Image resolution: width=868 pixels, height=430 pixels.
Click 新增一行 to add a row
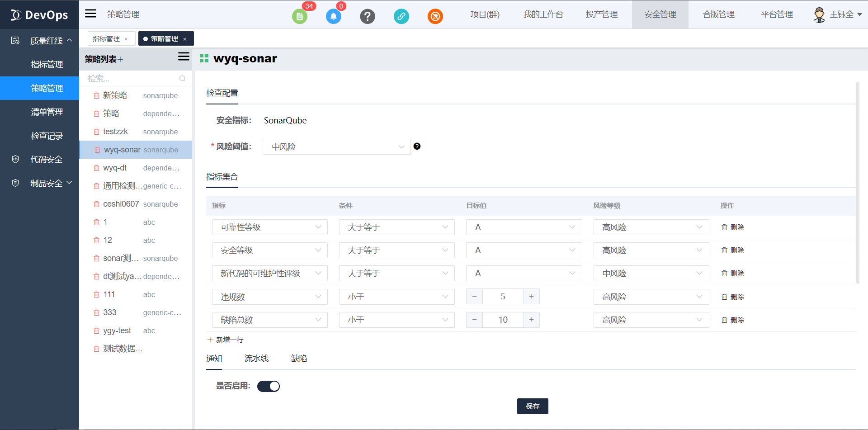225,340
